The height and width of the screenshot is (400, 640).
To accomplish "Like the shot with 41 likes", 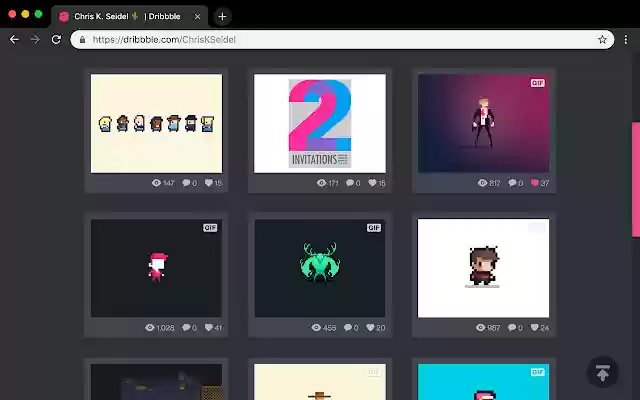I will tap(209, 327).
